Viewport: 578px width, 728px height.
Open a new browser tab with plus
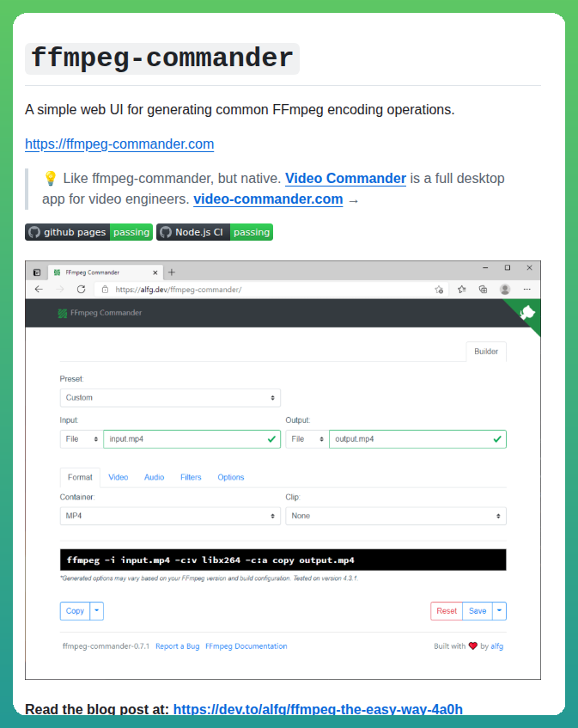tap(172, 272)
